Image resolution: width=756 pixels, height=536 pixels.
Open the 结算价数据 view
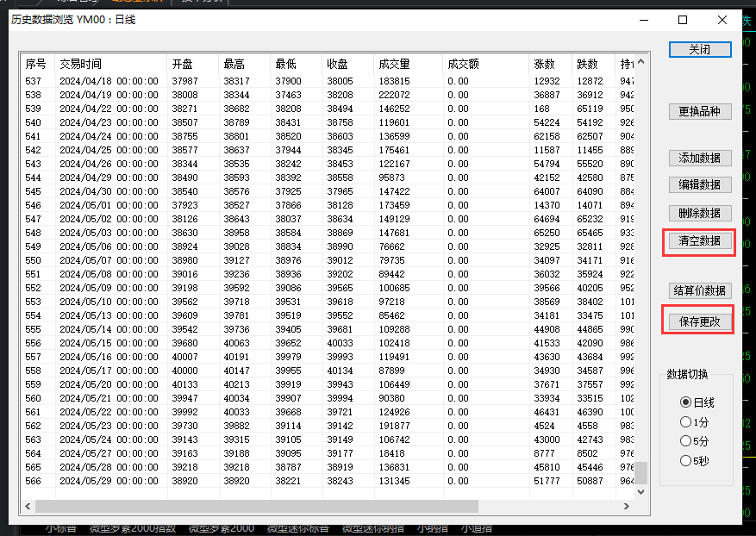(700, 290)
